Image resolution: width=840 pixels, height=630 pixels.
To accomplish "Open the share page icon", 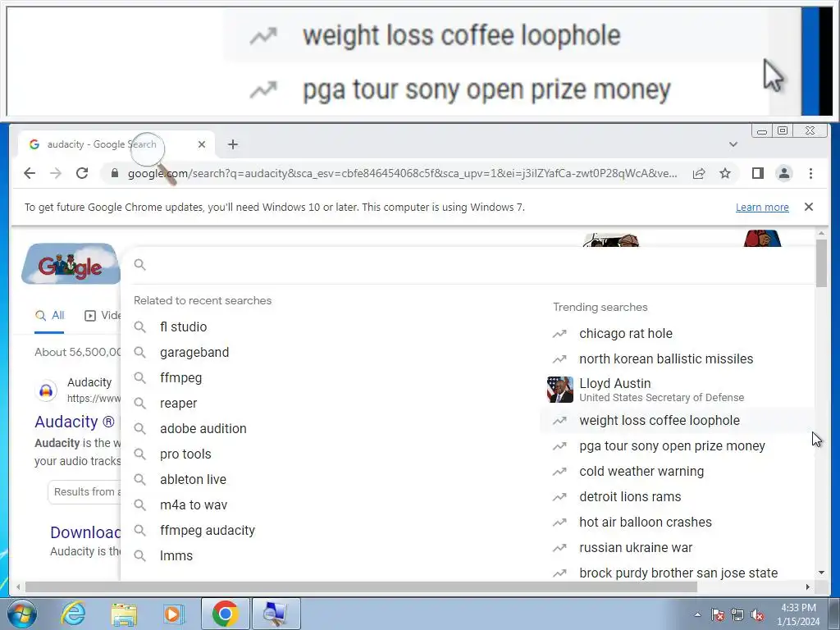I will (x=699, y=173).
